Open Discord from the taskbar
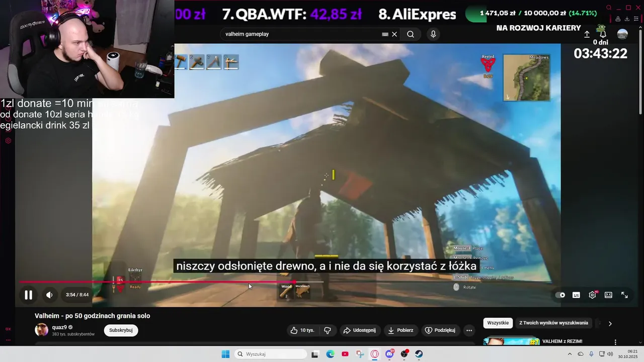Image resolution: width=644 pixels, height=362 pixels. (389, 354)
